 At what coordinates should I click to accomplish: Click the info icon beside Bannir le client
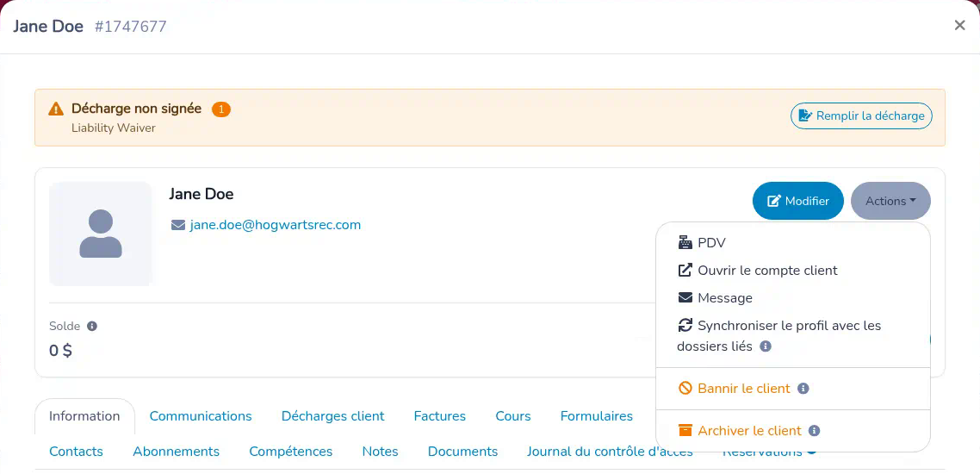803,389
